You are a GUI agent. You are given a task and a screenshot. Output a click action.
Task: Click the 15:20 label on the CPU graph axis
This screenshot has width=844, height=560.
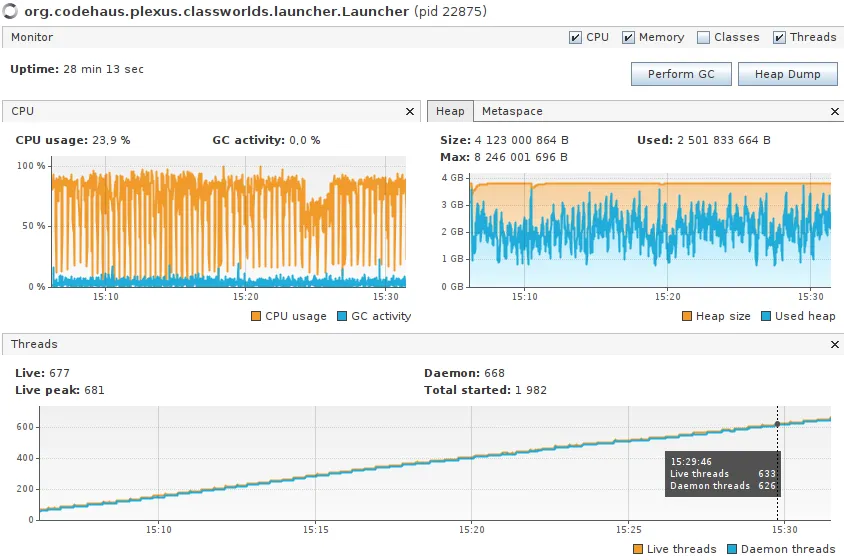(245, 297)
